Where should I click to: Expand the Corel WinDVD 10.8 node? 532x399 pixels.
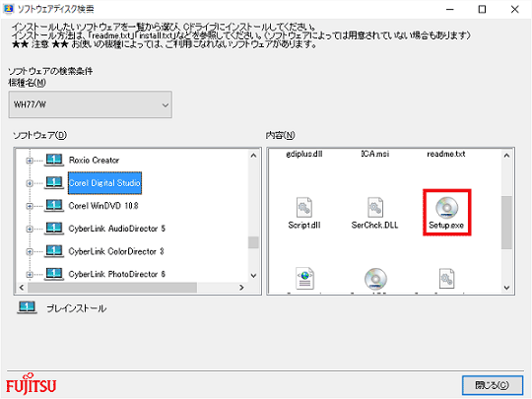pyautogui.click(x=30, y=206)
